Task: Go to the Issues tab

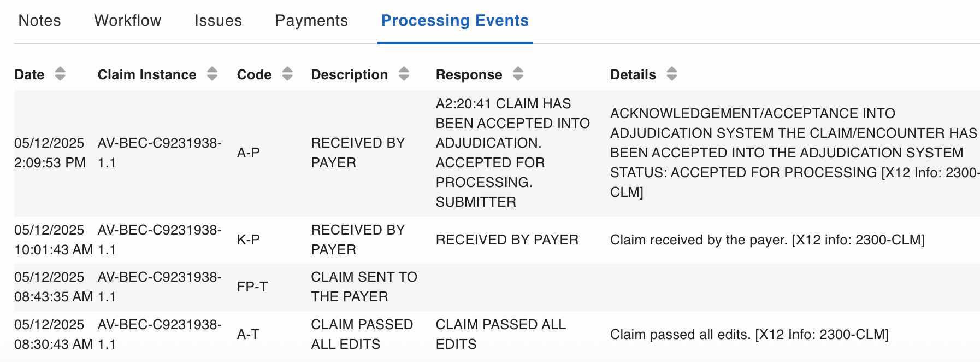Action: tap(218, 21)
